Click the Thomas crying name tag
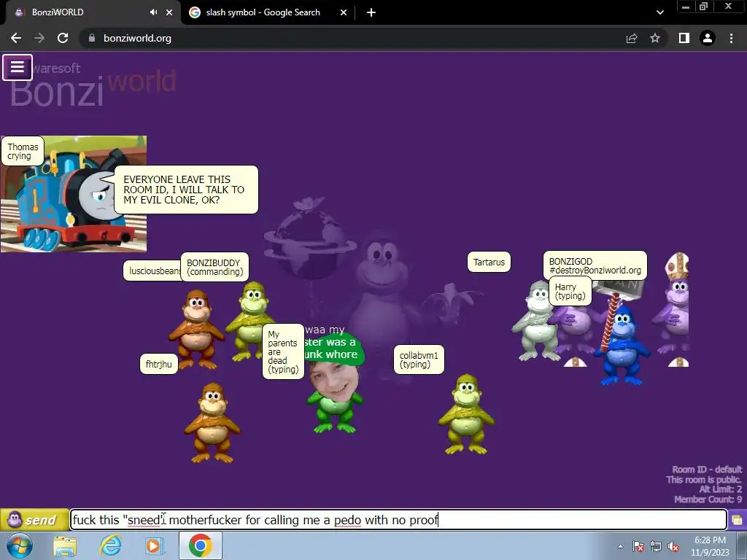 (x=23, y=151)
